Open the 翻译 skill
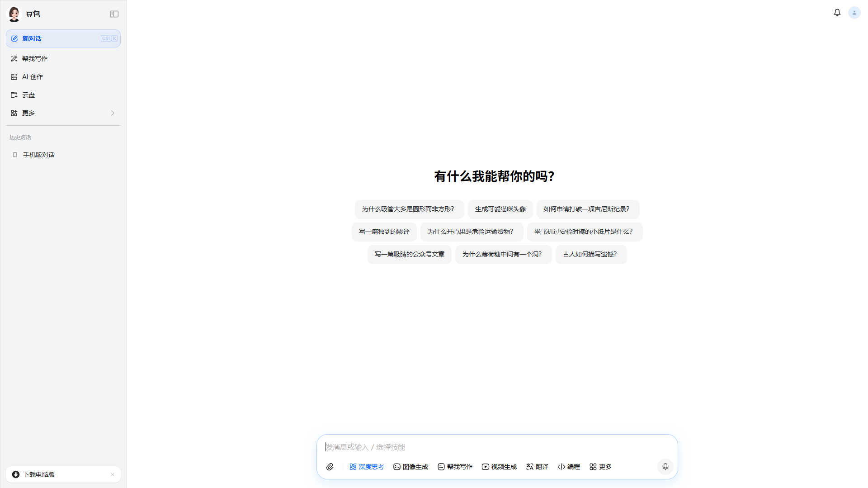 click(x=537, y=466)
